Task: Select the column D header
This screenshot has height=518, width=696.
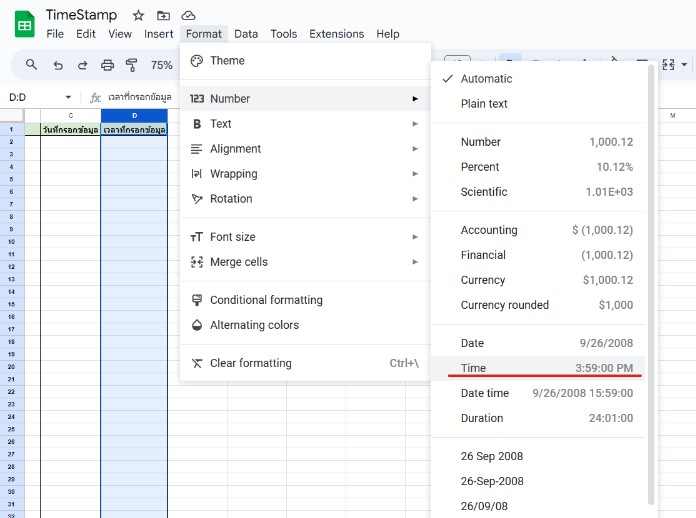Action: [x=134, y=115]
